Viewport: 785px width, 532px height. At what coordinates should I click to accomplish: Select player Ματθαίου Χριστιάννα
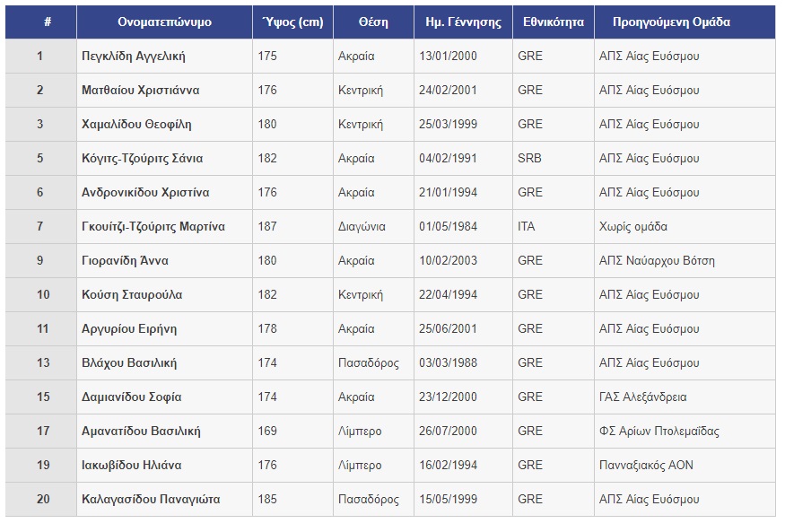click(x=140, y=91)
